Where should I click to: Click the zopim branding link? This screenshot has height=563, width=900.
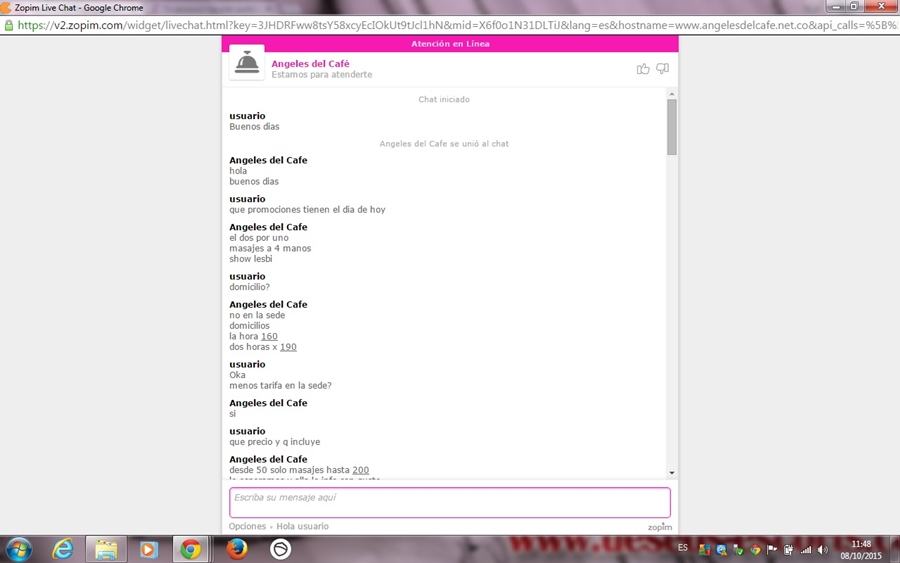[x=659, y=527]
